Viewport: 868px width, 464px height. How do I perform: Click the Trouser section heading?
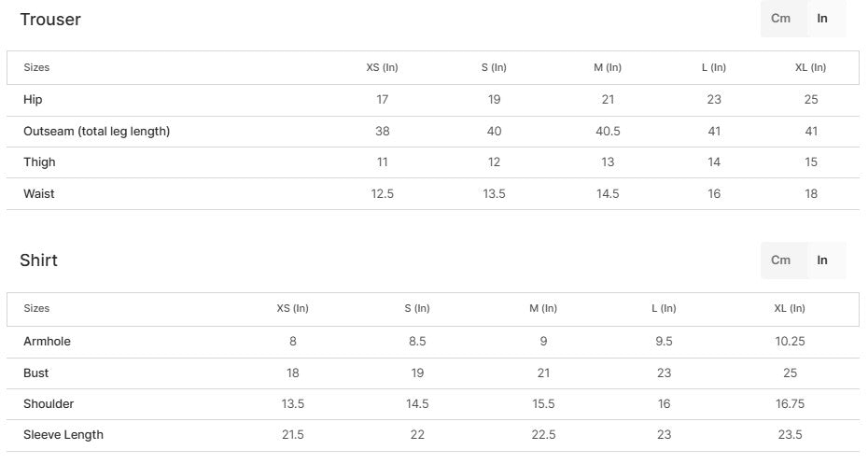[x=50, y=20]
